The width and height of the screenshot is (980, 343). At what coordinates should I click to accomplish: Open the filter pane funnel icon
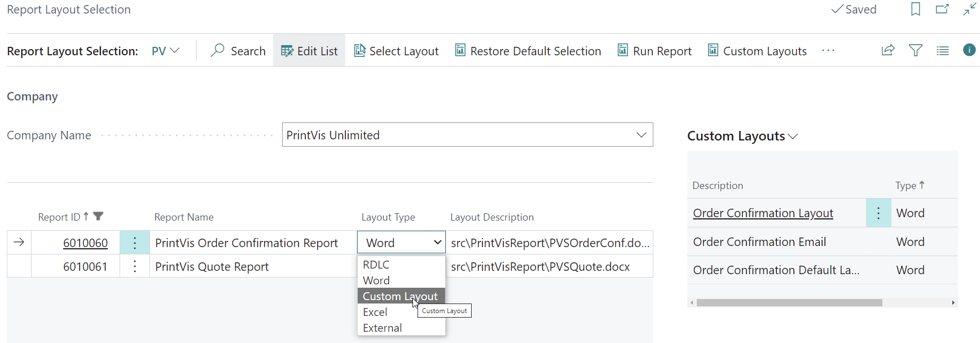(915, 51)
